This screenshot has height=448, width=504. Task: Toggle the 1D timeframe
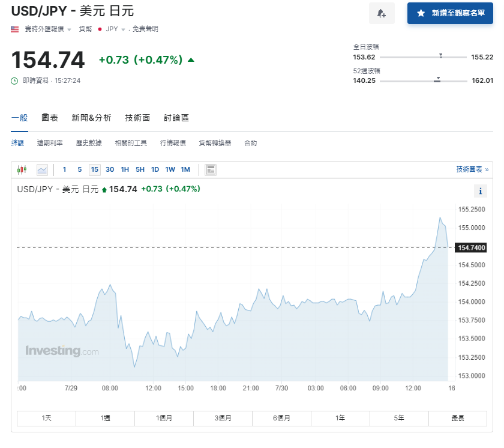pyautogui.click(x=155, y=169)
